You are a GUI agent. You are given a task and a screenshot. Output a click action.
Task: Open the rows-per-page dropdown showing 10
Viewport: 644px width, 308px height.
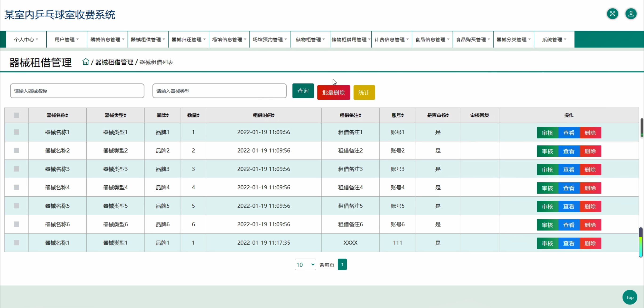click(x=305, y=265)
